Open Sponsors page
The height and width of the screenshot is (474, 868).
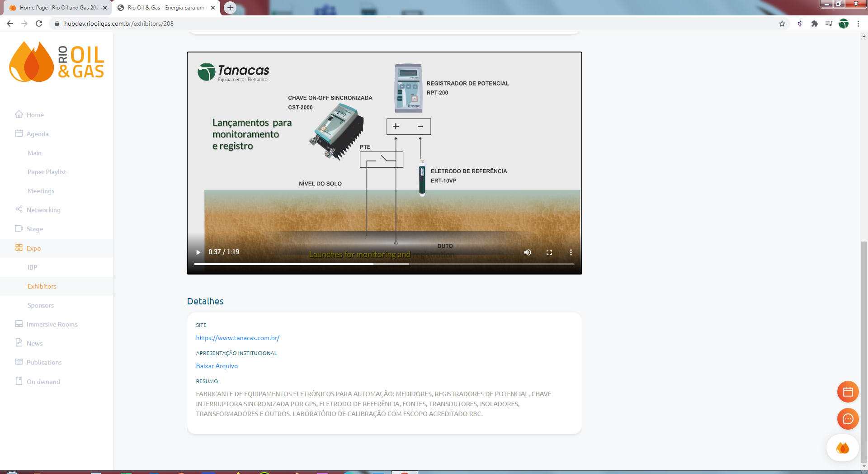(40, 305)
